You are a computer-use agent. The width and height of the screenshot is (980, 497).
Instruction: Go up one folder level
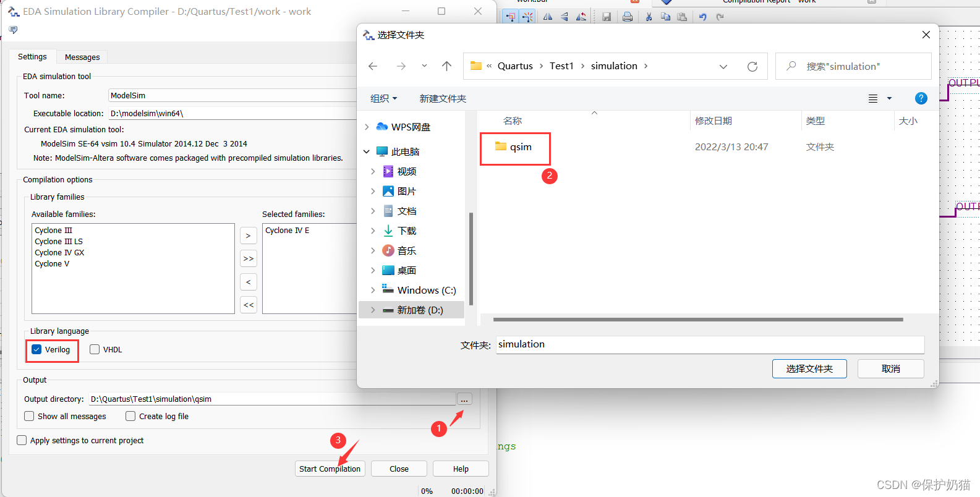click(x=446, y=66)
